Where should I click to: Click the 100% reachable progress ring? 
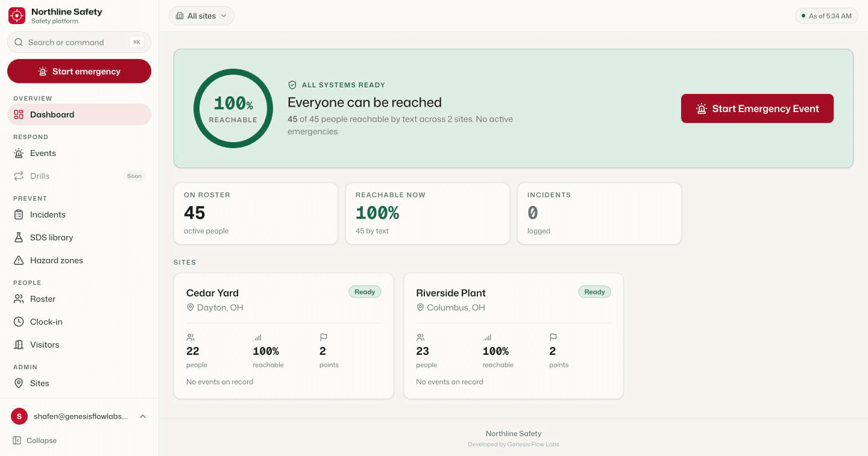[233, 108]
